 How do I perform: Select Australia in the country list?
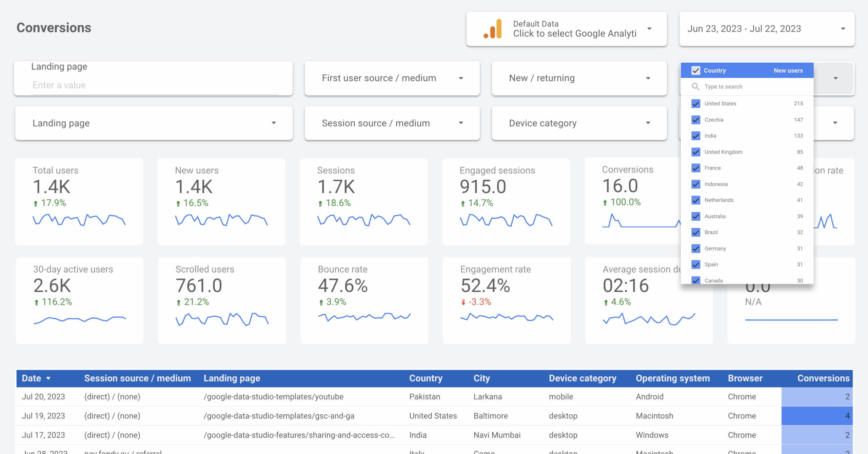(x=715, y=216)
